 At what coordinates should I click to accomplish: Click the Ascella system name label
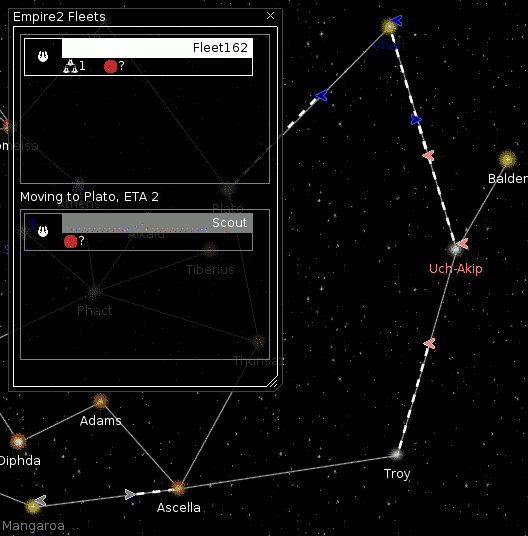[x=178, y=508]
